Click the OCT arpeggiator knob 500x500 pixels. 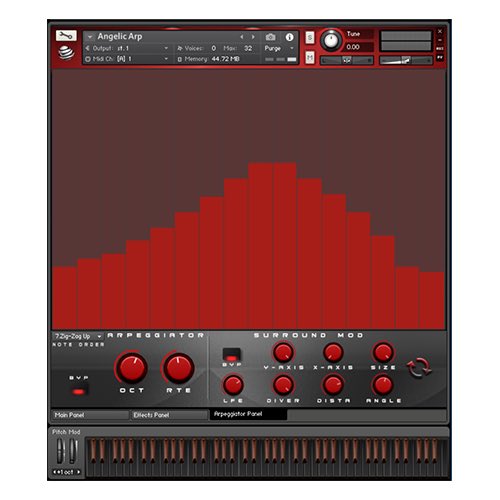click(131, 367)
